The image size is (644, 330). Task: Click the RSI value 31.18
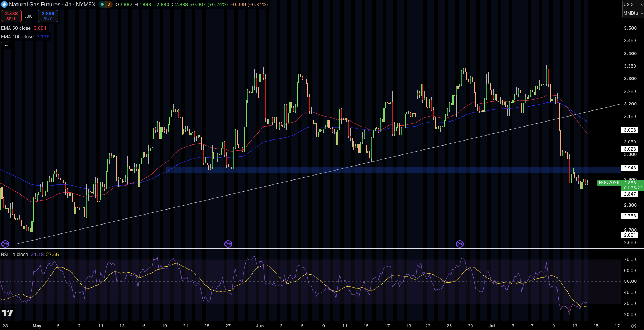coord(37,254)
